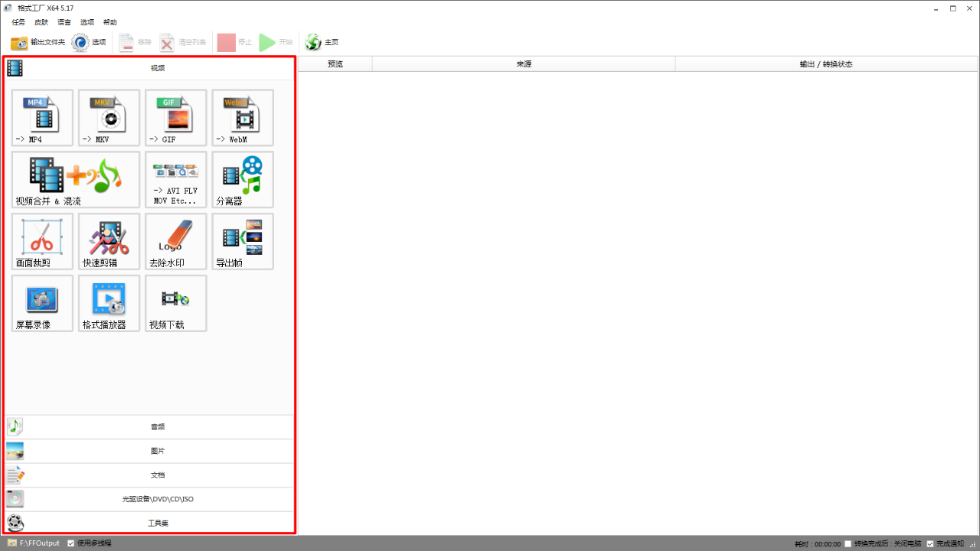
Task: Open the 任务 menu
Action: pyautogui.click(x=18, y=22)
